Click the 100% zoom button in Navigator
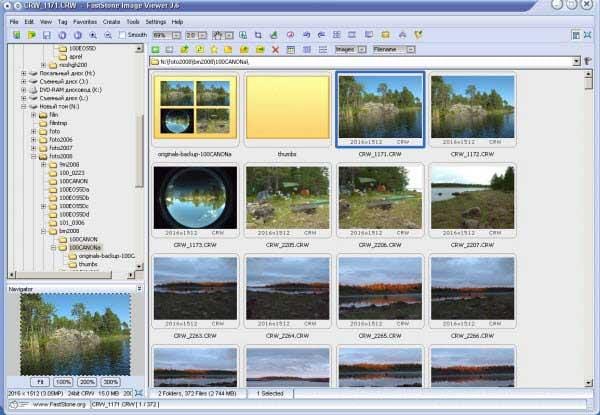The height and width of the screenshot is (415, 600). click(x=63, y=382)
